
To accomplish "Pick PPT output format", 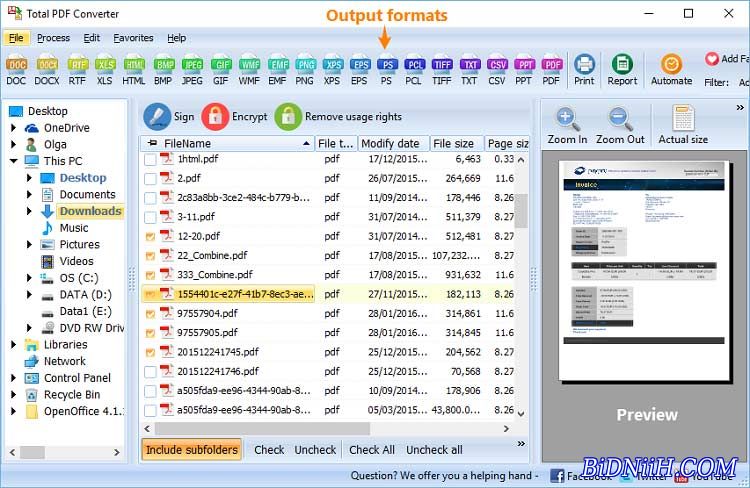I will pyautogui.click(x=524, y=70).
